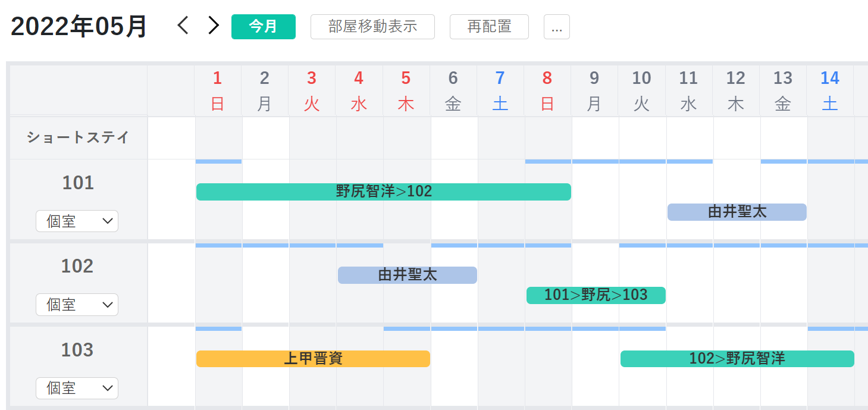The image size is (868, 410).
Task: Select the 101>野尻>103 booking bar
Action: (x=596, y=295)
